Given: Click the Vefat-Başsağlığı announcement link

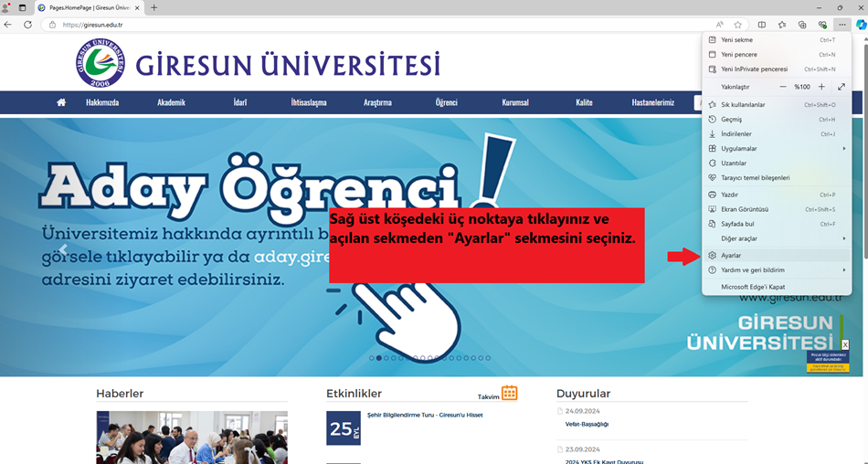Looking at the screenshot, I should pos(587,424).
